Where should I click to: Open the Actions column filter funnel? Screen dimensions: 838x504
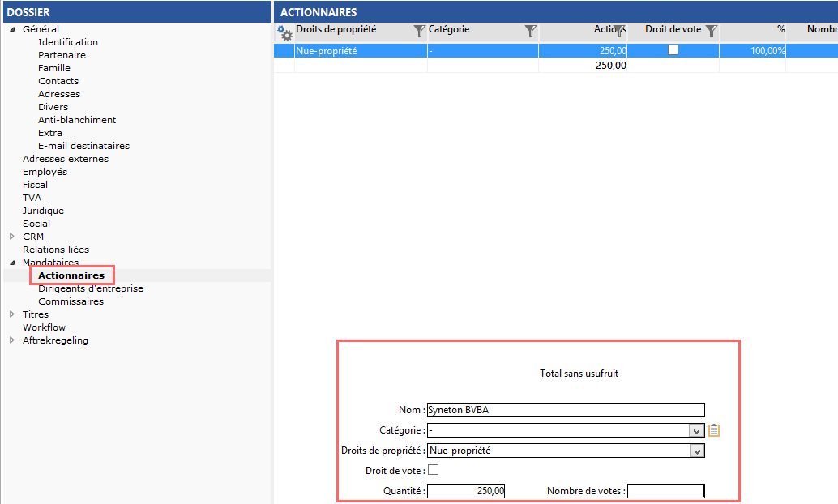618,31
